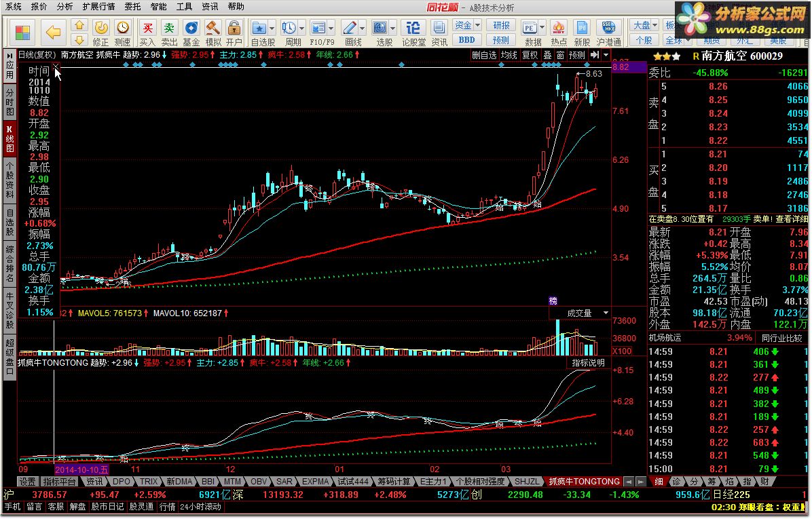Click the down arrow page button
812x519 pixels.
pyautogui.click(x=79, y=40)
